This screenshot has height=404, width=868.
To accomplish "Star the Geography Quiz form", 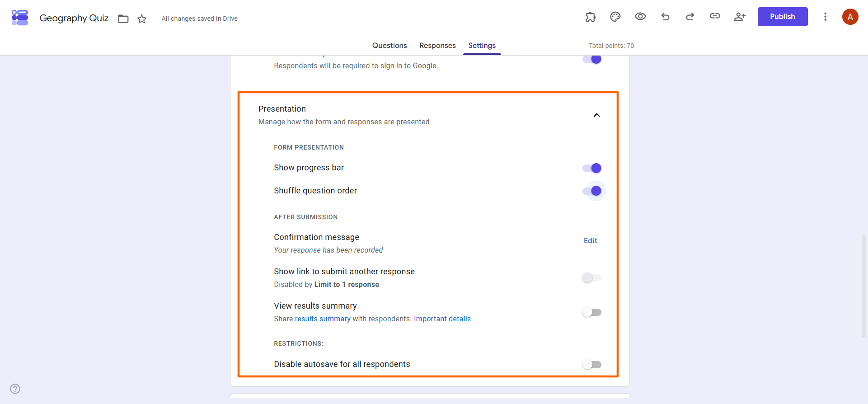I will 142,19.
